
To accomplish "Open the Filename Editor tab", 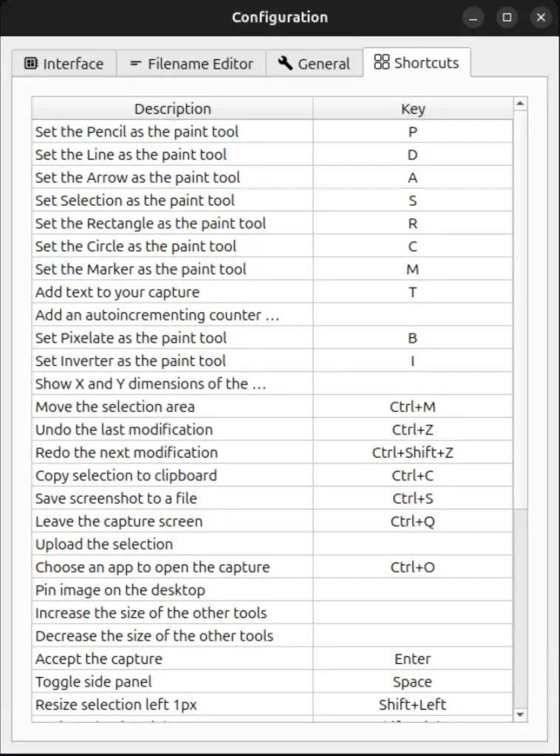I will coord(191,64).
